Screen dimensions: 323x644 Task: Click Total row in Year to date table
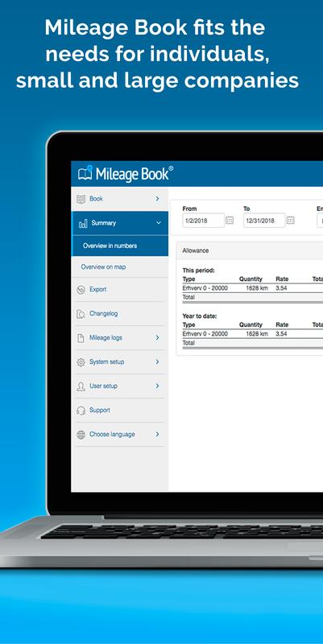coord(252,343)
